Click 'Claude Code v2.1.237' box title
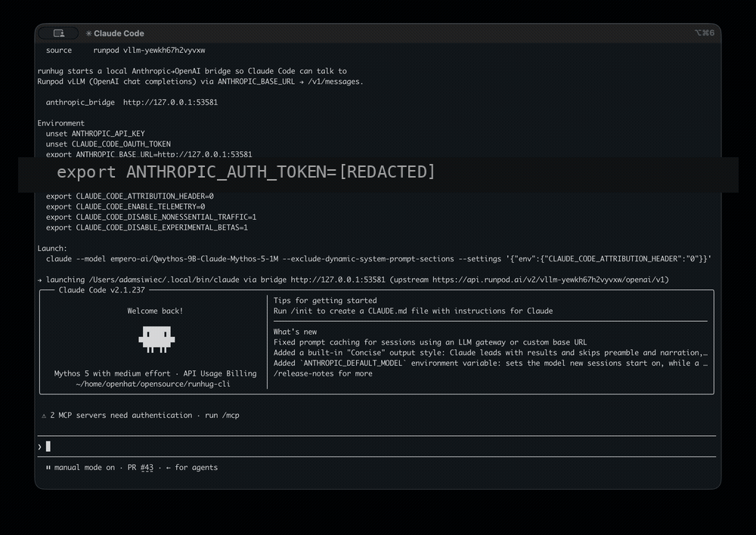This screenshot has height=535, width=756. [102, 290]
